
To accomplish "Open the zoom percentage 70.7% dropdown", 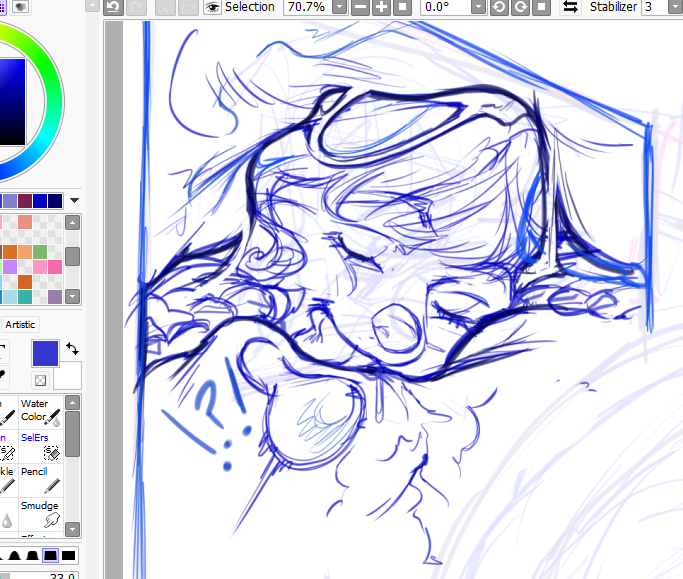I will point(340,7).
